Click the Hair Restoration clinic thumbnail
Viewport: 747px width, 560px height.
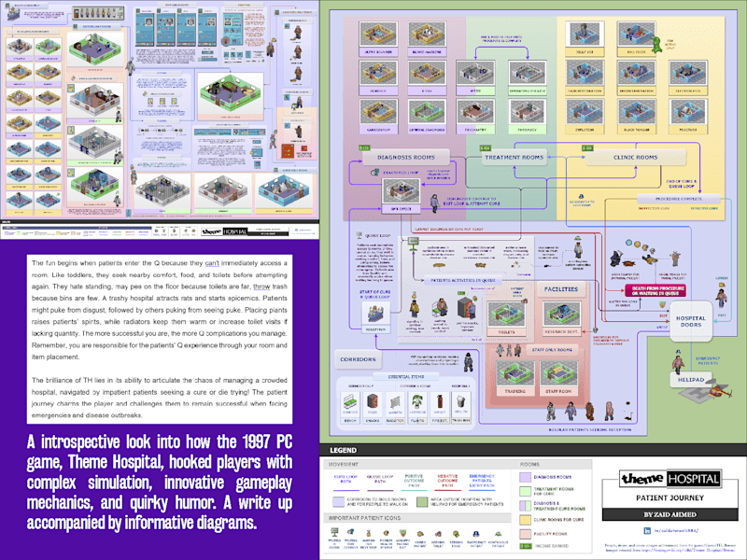[585, 74]
